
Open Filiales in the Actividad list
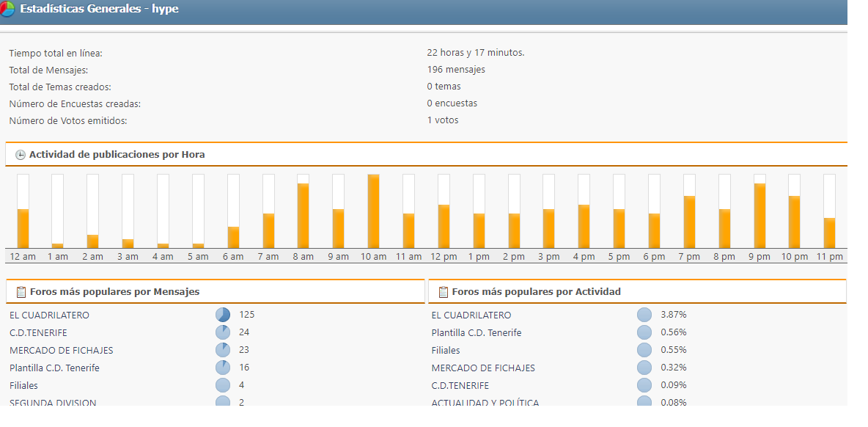[446, 351]
